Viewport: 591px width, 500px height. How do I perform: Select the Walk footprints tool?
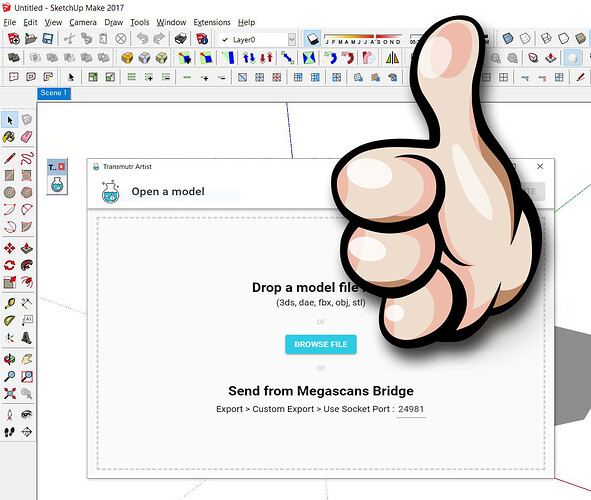coord(9,432)
